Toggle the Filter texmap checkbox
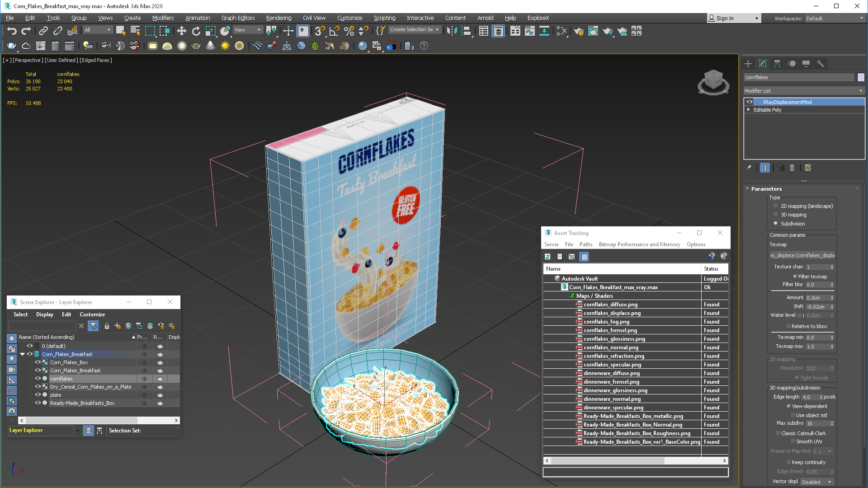The width and height of the screenshot is (868, 488). [x=795, y=277]
